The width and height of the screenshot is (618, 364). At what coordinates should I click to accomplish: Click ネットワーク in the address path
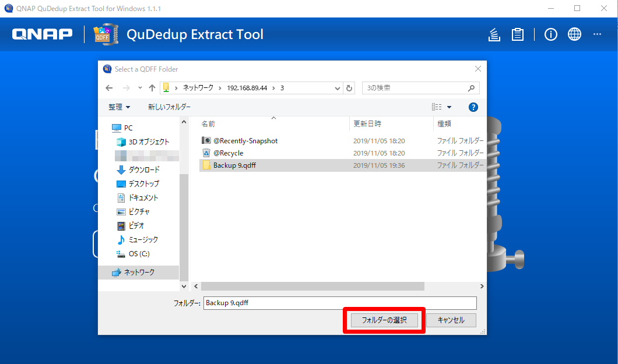pos(198,88)
